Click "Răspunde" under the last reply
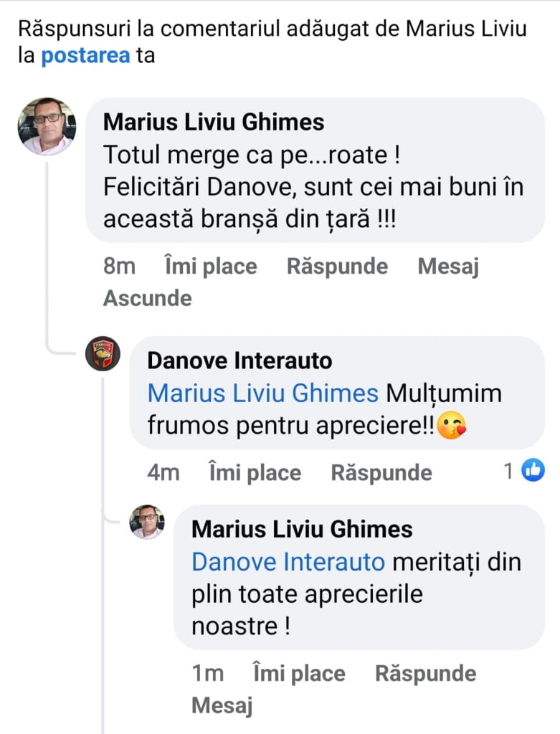The width and height of the screenshot is (560, 734). [425, 674]
